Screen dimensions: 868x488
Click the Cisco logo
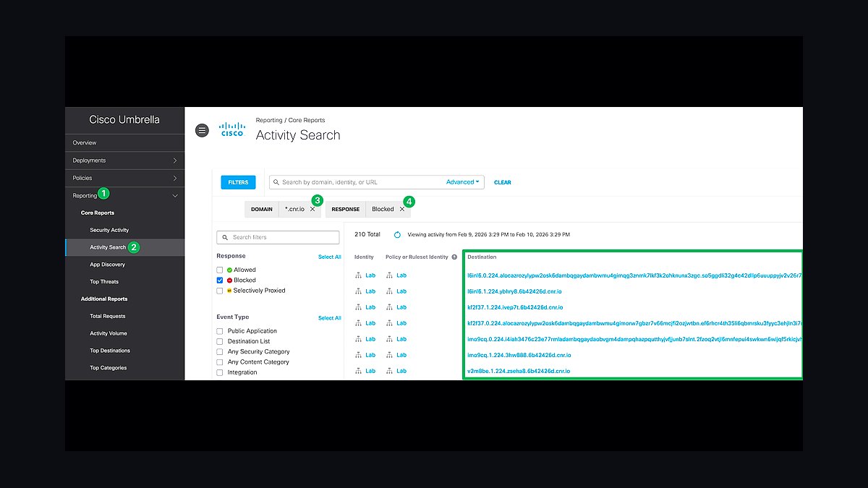[x=232, y=129]
